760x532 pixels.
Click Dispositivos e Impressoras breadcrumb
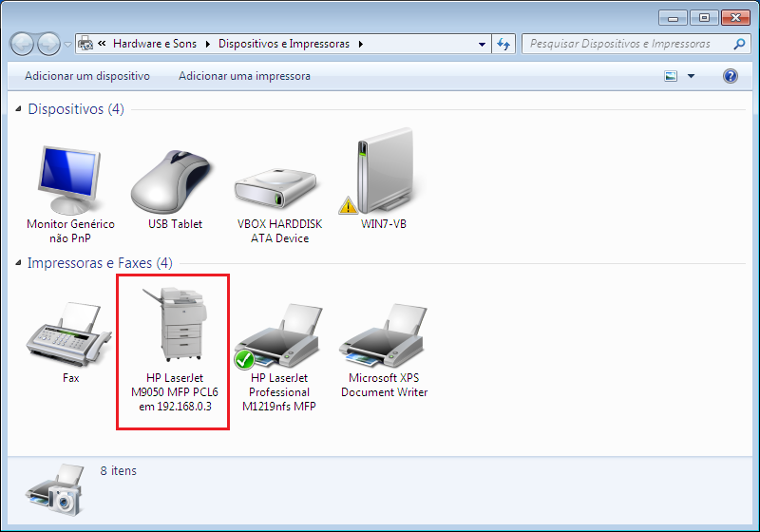point(283,44)
